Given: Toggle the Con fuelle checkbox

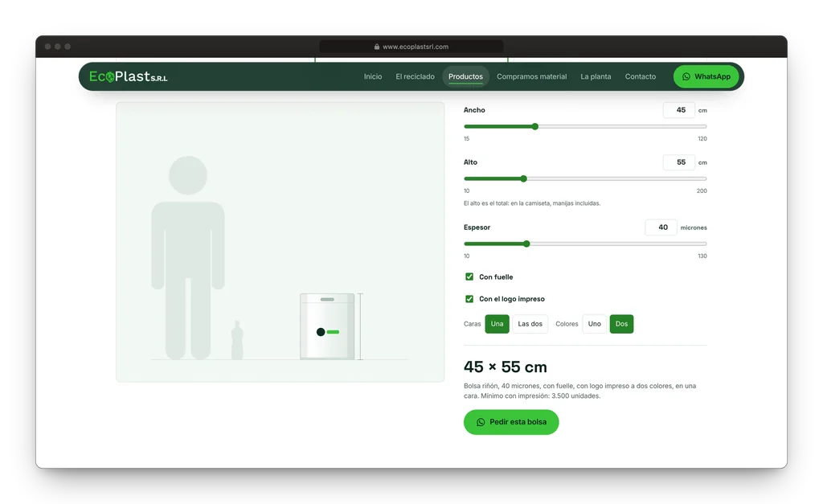Looking at the screenshot, I should (469, 277).
